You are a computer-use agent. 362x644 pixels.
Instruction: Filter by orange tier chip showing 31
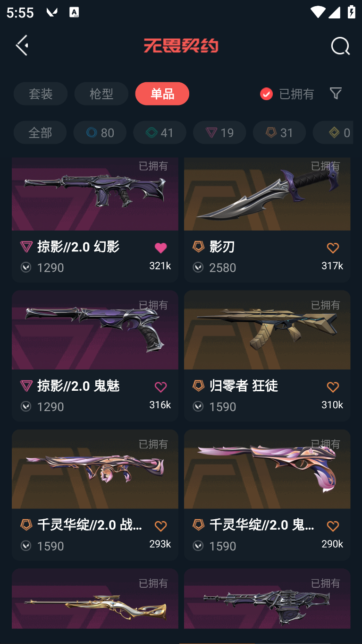(x=279, y=132)
